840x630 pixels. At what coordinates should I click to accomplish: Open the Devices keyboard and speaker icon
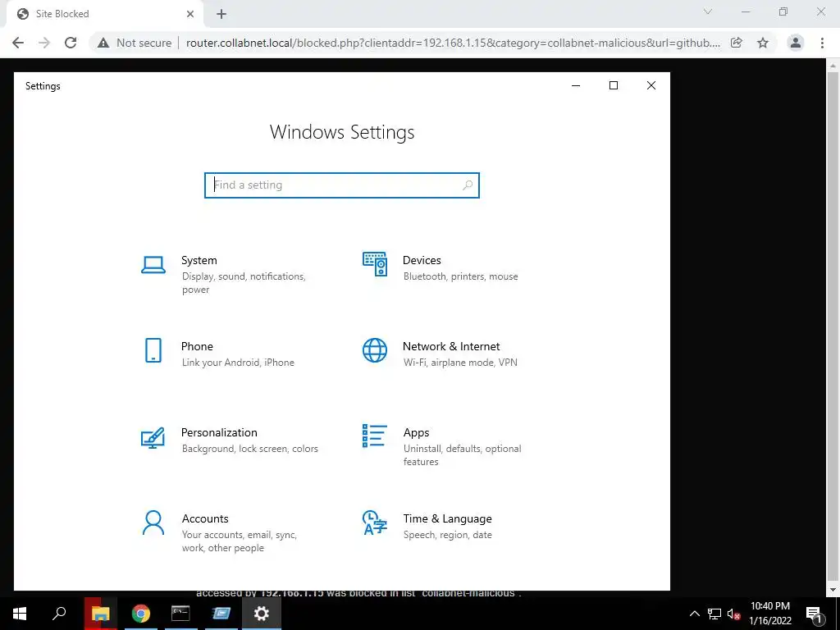click(x=374, y=264)
